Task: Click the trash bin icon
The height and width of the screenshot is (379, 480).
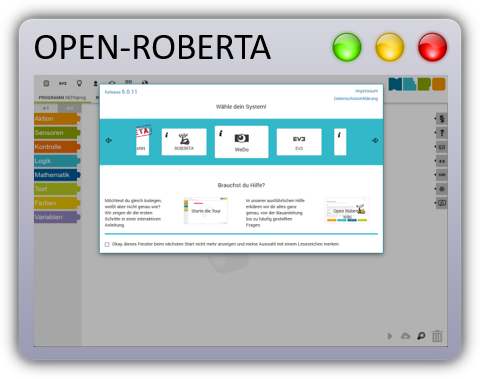Action: 437,336
